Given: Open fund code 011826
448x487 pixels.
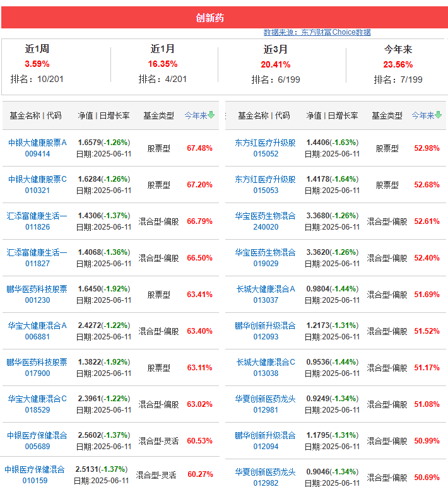Looking at the screenshot, I should tap(37, 227).
